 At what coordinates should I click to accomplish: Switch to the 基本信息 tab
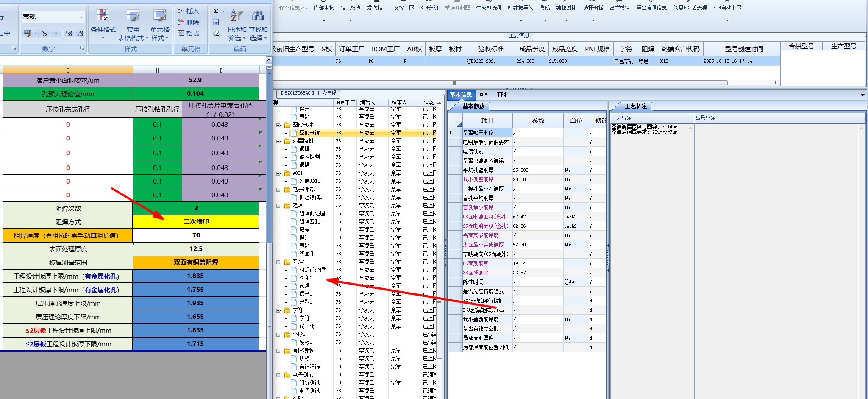(461, 95)
